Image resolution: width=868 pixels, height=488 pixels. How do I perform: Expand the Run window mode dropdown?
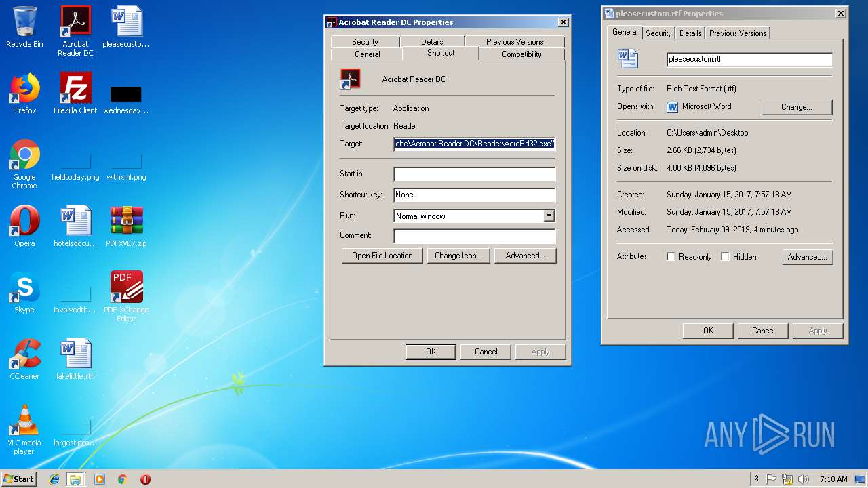pyautogui.click(x=549, y=216)
